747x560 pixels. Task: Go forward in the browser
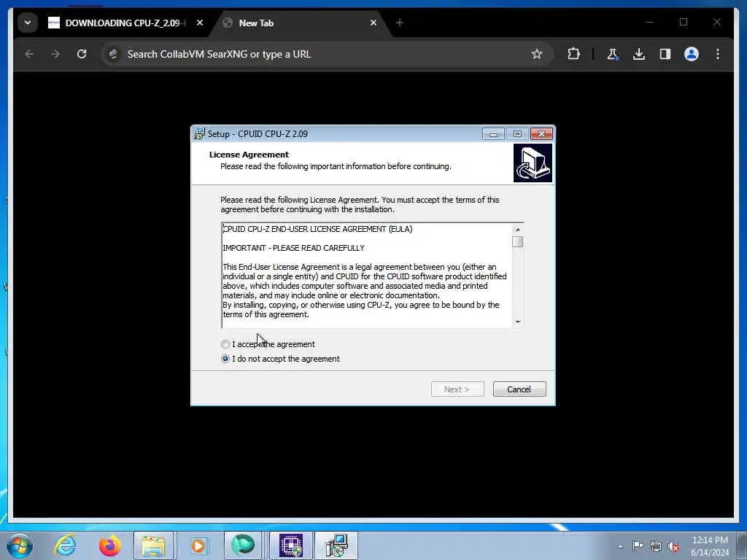(x=55, y=54)
